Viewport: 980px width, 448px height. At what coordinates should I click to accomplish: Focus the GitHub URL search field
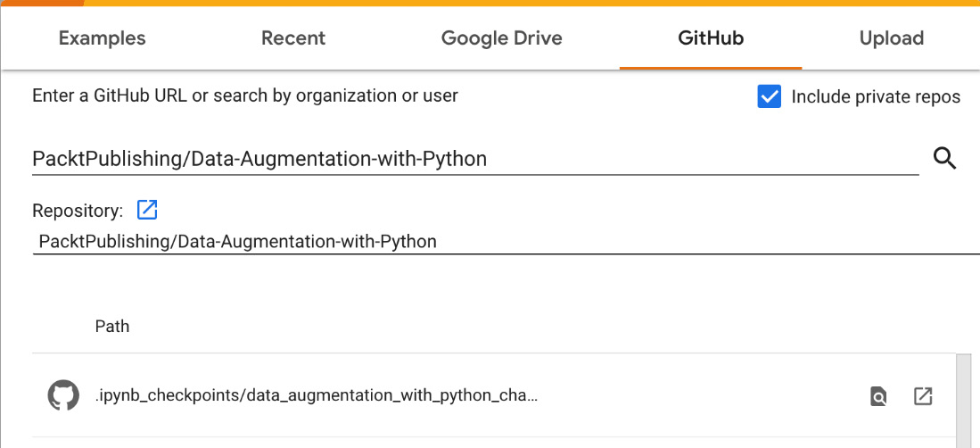pos(475,159)
